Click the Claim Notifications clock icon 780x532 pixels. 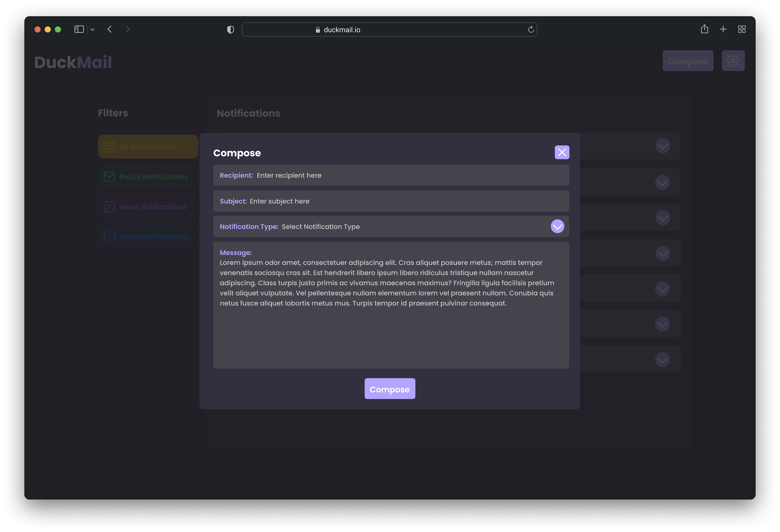109,237
